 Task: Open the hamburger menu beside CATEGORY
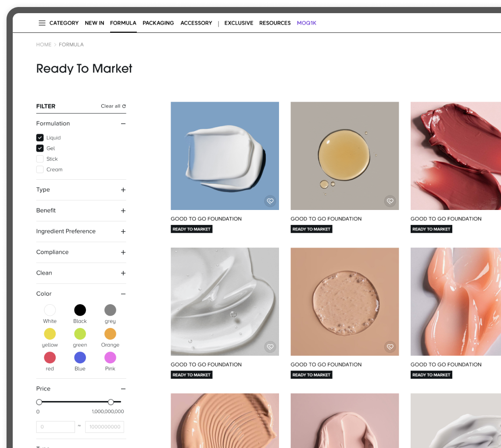(42, 23)
